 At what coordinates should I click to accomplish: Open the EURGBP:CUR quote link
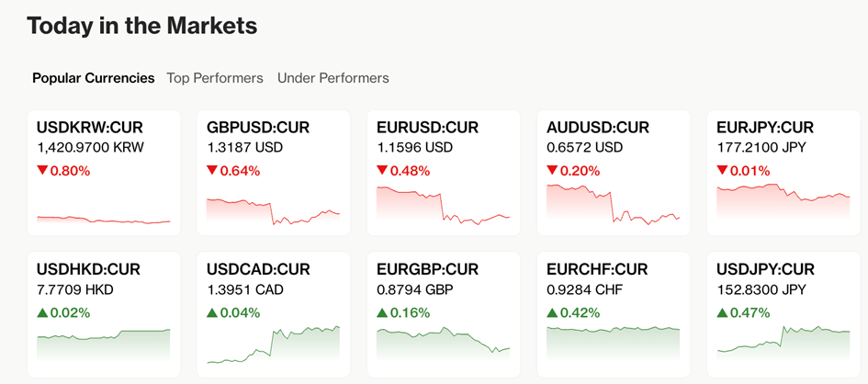pos(428,269)
